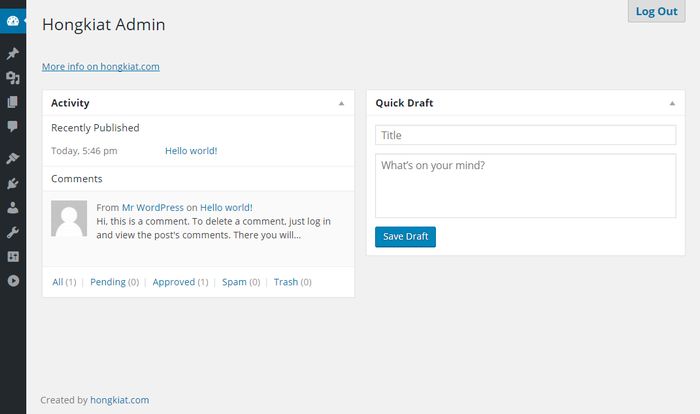
Task: Open Hello world! link in the comment line
Action: pyautogui.click(x=226, y=208)
